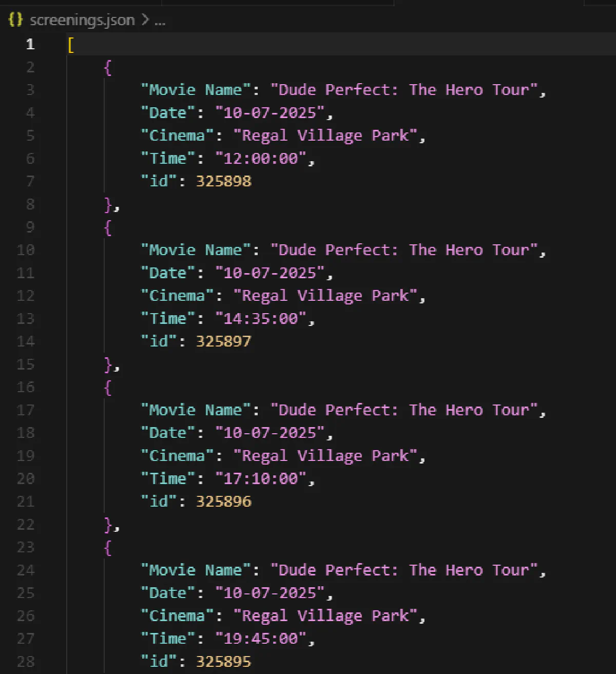
Task: Click the closing brace on line 8
Action: pyautogui.click(x=108, y=205)
